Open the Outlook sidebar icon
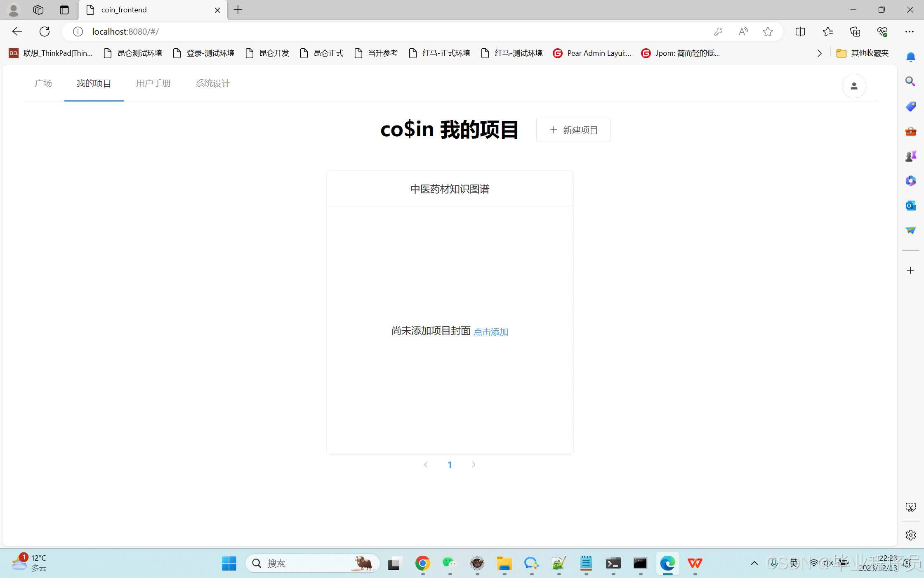The image size is (924, 578). click(x=910, y=205)
